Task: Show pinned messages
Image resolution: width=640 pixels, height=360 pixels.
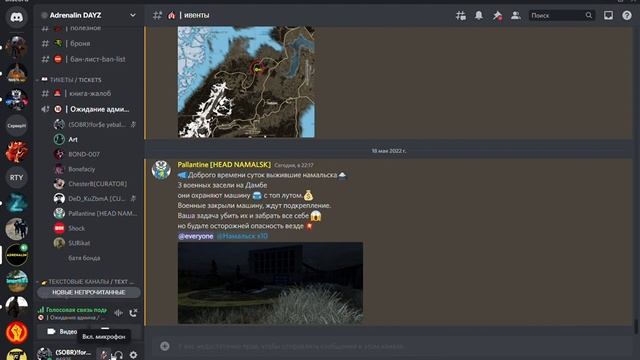Action: [497, 16]
